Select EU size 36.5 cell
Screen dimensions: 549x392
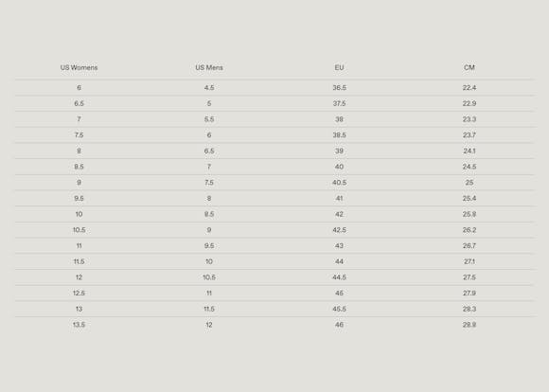click(x=339, y=87)
